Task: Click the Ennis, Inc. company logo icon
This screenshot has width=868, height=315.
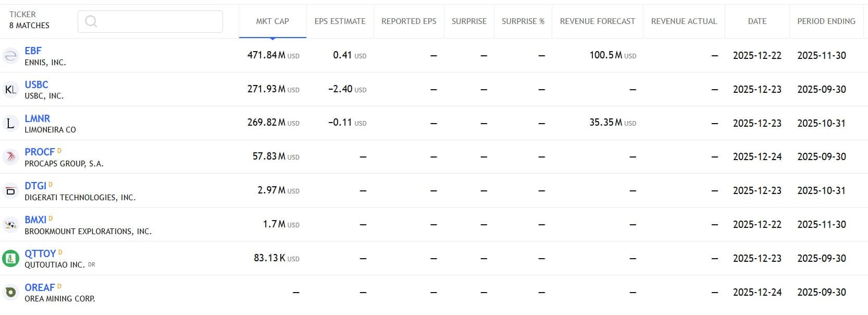Action: click(x=10, y=56)
